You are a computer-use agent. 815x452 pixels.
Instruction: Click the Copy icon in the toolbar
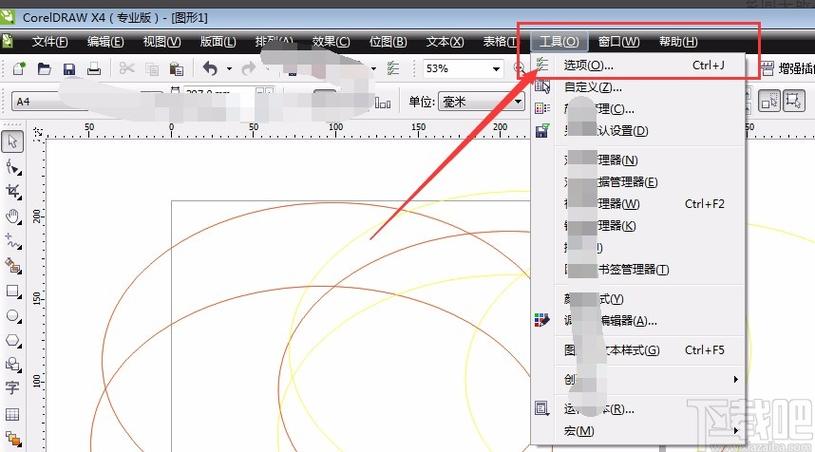[x=152, y=69]
